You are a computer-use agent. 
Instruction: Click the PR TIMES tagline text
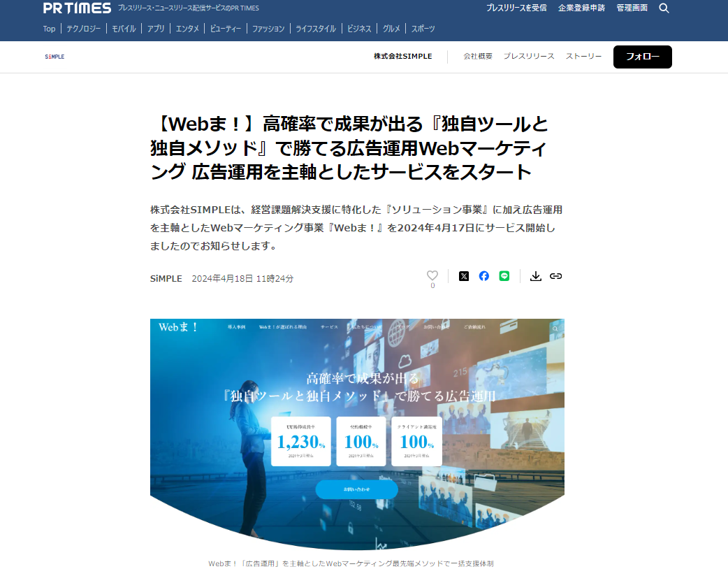(x=189, y=8)
